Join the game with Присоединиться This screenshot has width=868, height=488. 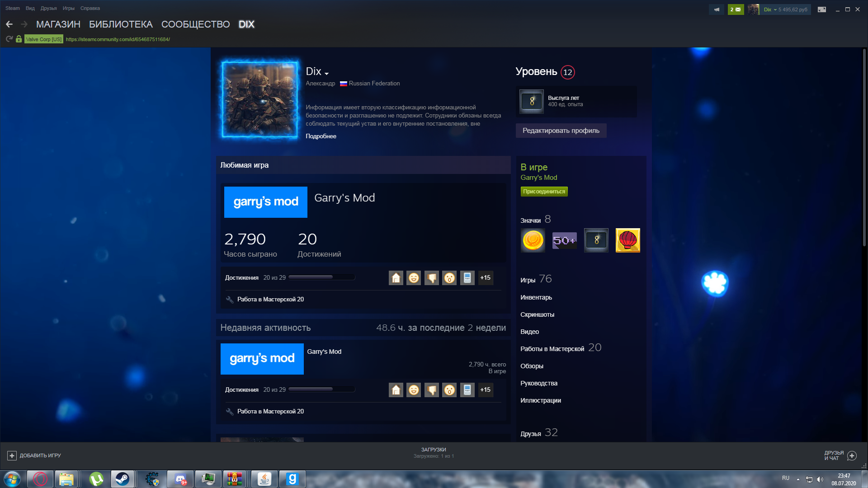pos(544,192)
